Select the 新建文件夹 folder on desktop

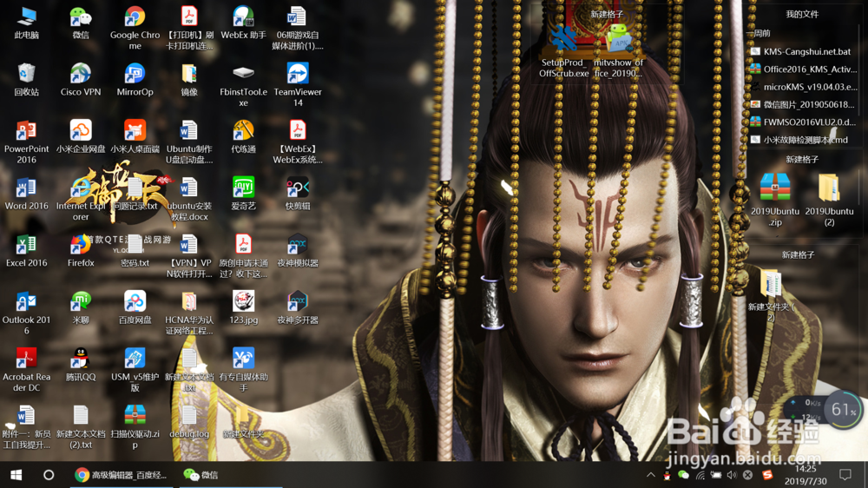(243, 422)
